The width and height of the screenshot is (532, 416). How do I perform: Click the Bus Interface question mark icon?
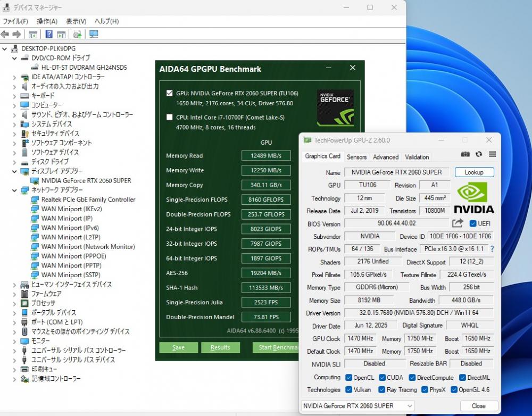pyautogui.click(x=492, y=249)
